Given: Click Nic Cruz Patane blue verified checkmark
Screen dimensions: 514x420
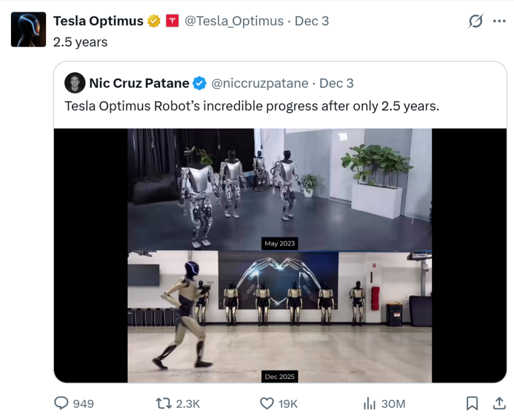Looking at the screenshot, I should [x=200, y=83].
